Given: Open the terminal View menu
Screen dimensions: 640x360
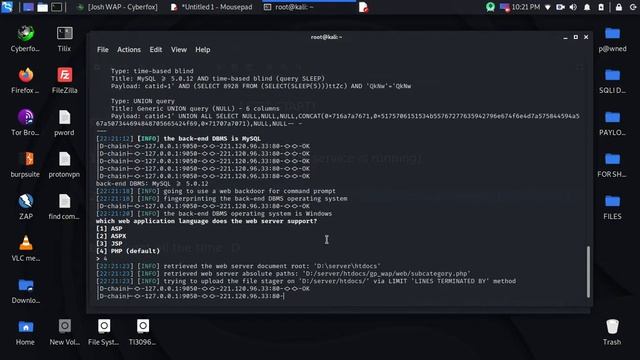Looking at the screenshot, I should click(179, 49).
